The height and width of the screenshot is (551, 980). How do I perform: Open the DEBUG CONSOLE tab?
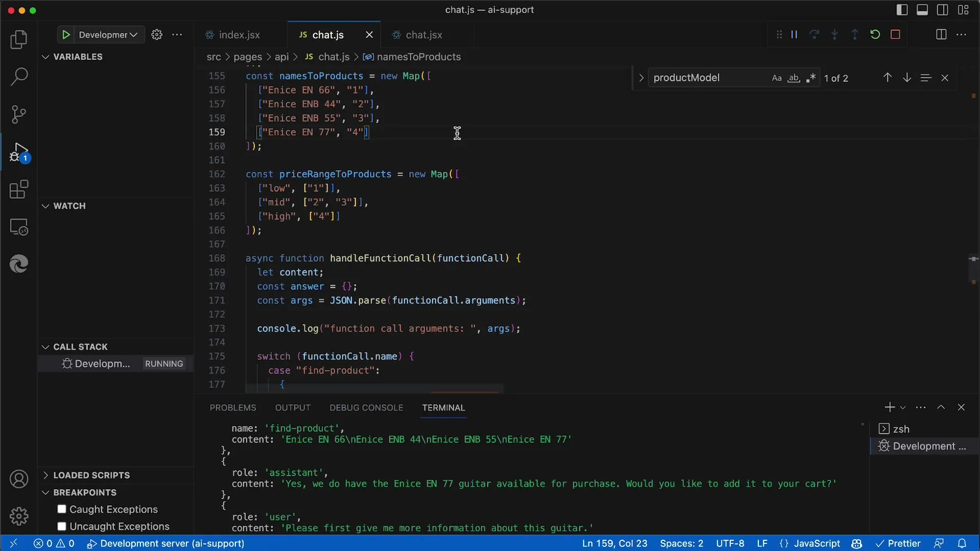point(366,408)
